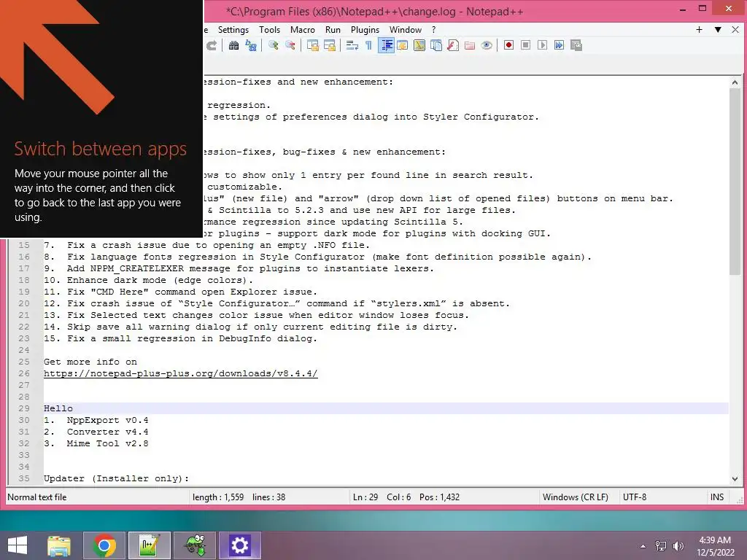Click the 'Fix "CMD Here" command' line

pos(181,292)
